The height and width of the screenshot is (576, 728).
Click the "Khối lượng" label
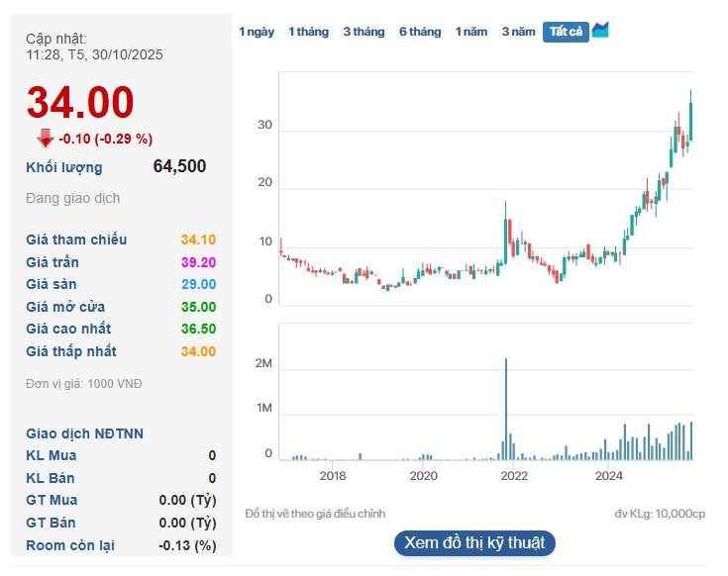click(63, 167)
